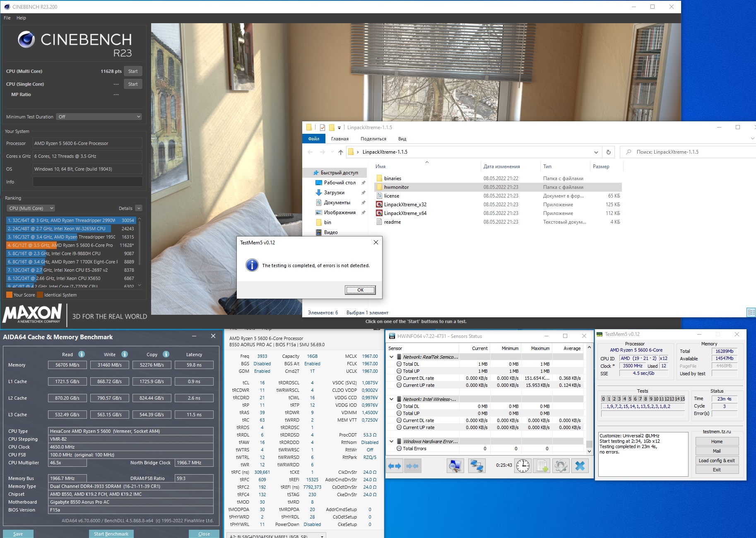Click Total Errors sensor clock icon in HWiNFO
The height and width of the screenshot is (538, 756).
pyautogui.click(x=399, y=449)
